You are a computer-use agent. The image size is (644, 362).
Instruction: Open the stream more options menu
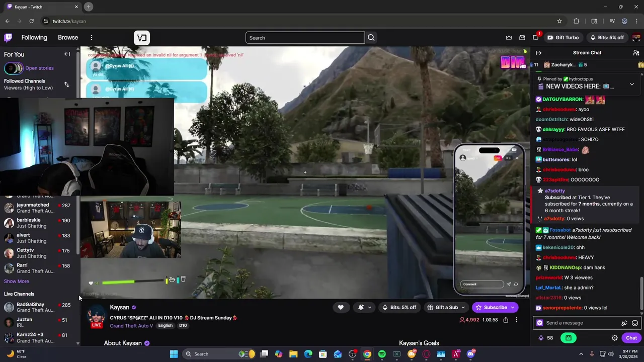click(516, 320)
